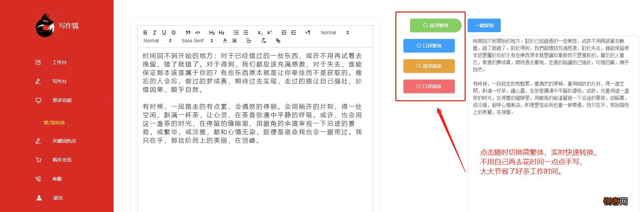Switch text direction to right-to-left
The height and width of the screenshot is (212, 644).
coord(308,33)
